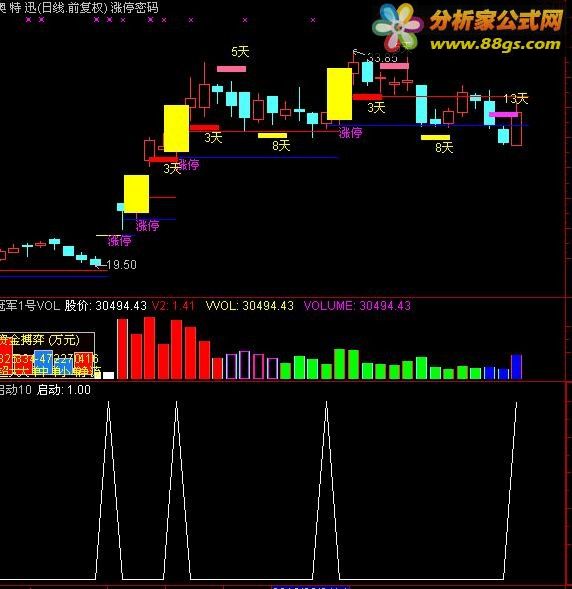Click the largest yellow limit-up candle near 33.85
This screenshot has height=589, width=572.
click(339, 94)
